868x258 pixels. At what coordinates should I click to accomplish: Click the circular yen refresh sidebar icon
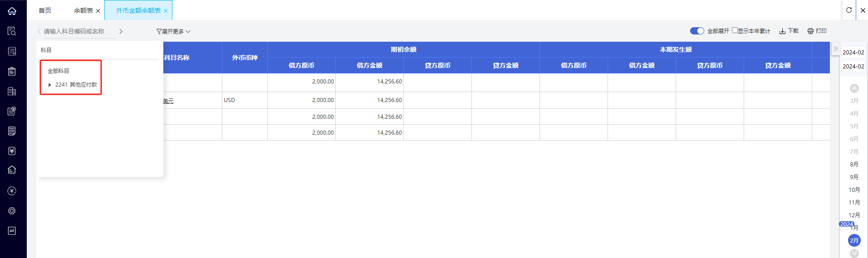(12, 191)
